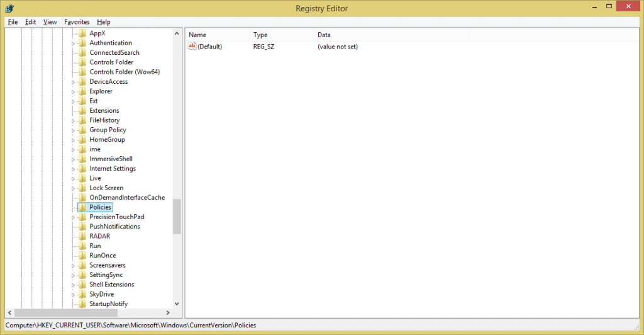Open the Edit menu

tap(30, 22)
